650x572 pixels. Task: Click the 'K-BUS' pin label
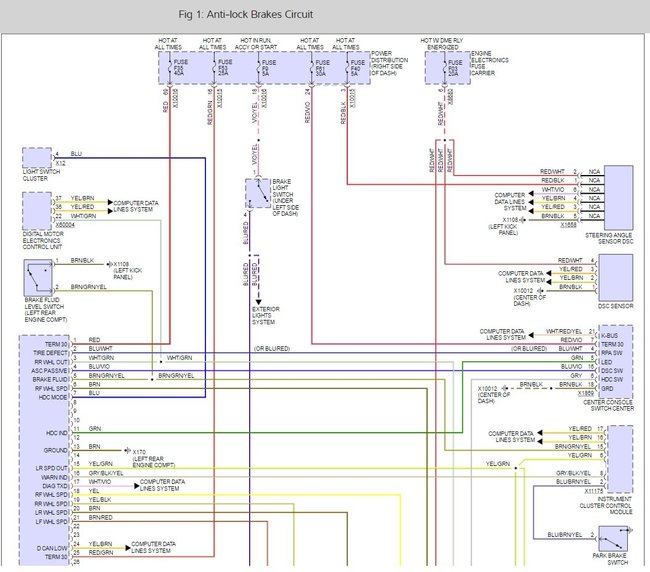coord(609,335)
